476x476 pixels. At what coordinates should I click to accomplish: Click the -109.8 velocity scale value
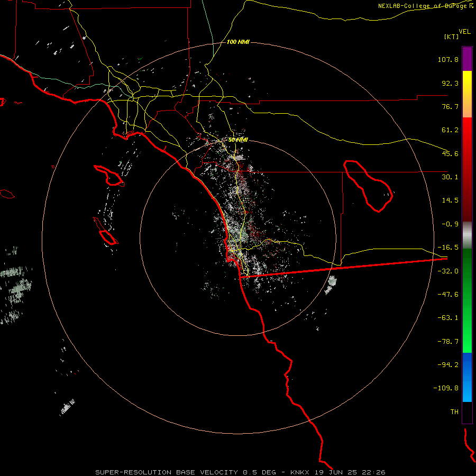coord(446,388)
